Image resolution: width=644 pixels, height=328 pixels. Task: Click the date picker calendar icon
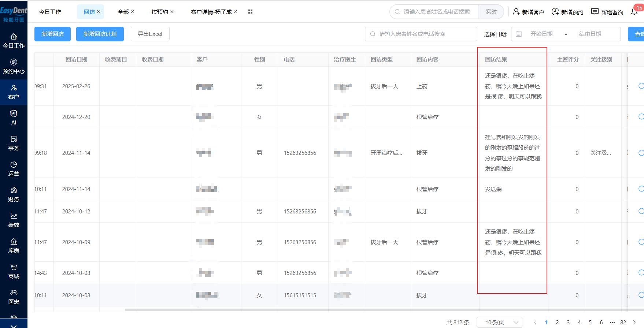click(x=518, y=34)
